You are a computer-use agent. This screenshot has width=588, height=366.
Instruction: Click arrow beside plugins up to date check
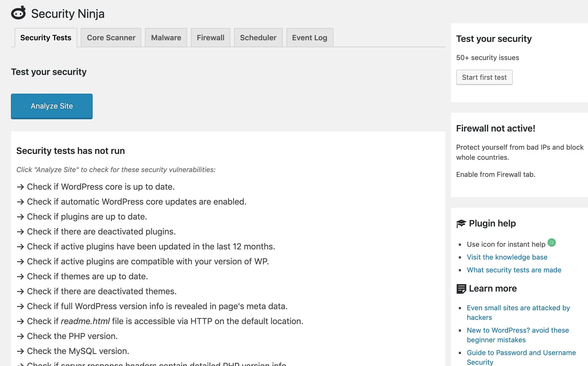click(x=20, y=217)
